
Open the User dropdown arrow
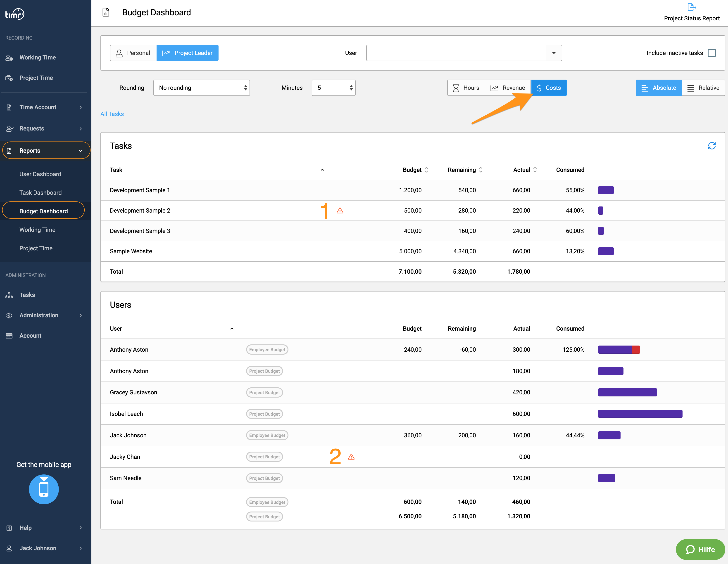click(x=554, y=53)
